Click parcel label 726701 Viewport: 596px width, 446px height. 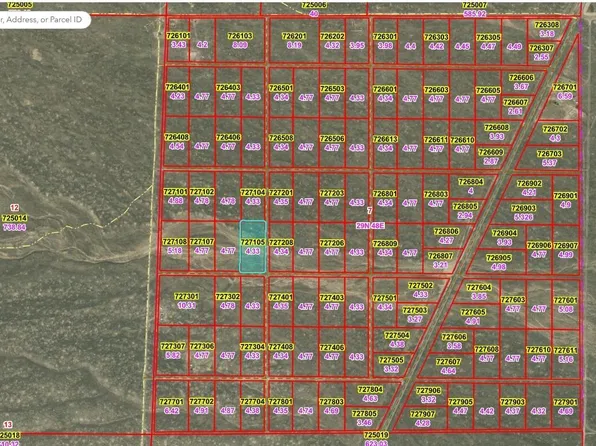pyautogui.click(x=565, y=87)
